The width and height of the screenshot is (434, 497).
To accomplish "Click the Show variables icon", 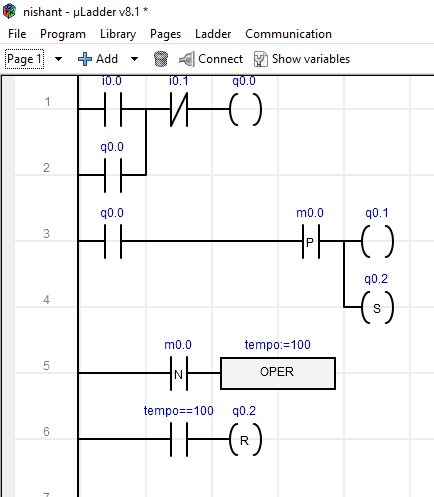I will click(260, 59).
